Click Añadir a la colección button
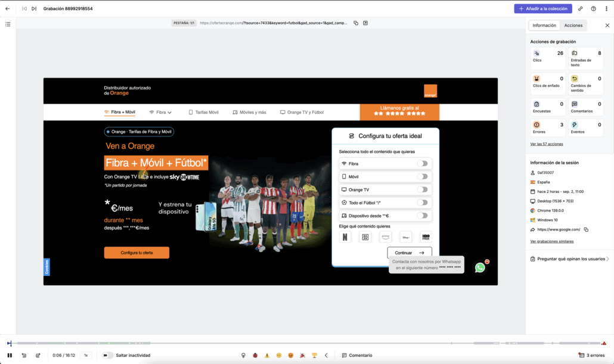Screen dimensions: 614x364 [x=542, y=8]
